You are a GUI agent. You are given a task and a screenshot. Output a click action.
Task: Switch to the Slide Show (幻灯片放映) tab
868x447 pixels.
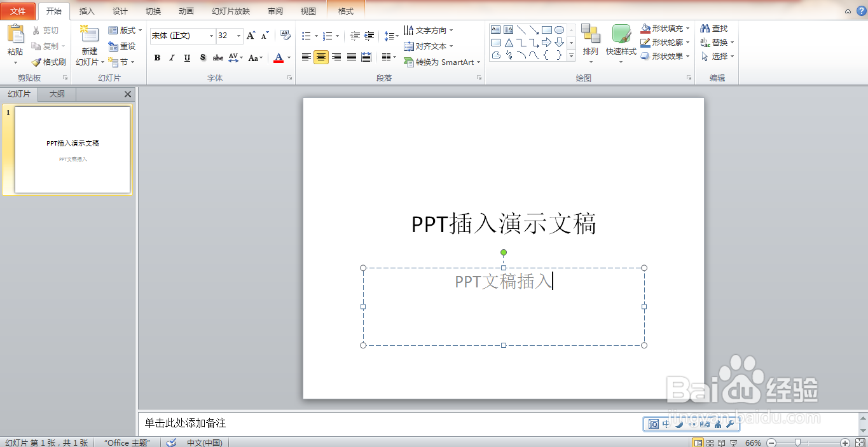(231, 11)
